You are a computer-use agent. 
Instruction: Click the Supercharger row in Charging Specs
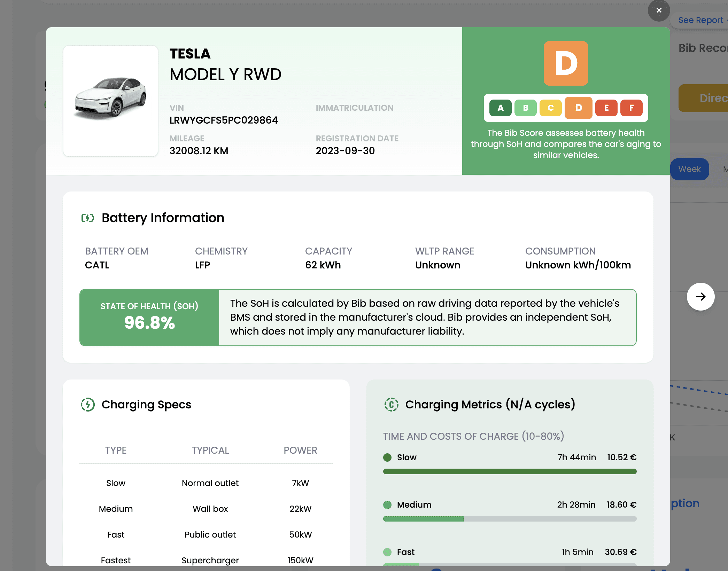coord(210,560)
